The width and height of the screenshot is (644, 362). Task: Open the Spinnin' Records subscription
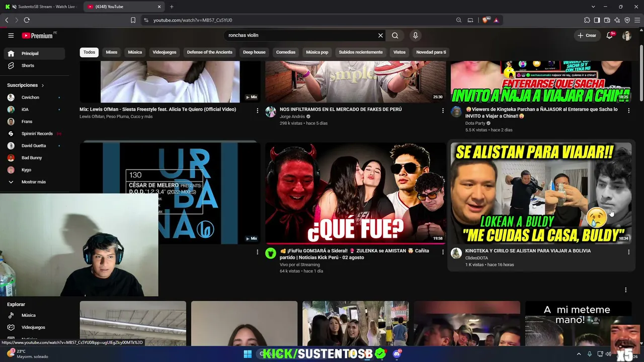coord(34,134)
